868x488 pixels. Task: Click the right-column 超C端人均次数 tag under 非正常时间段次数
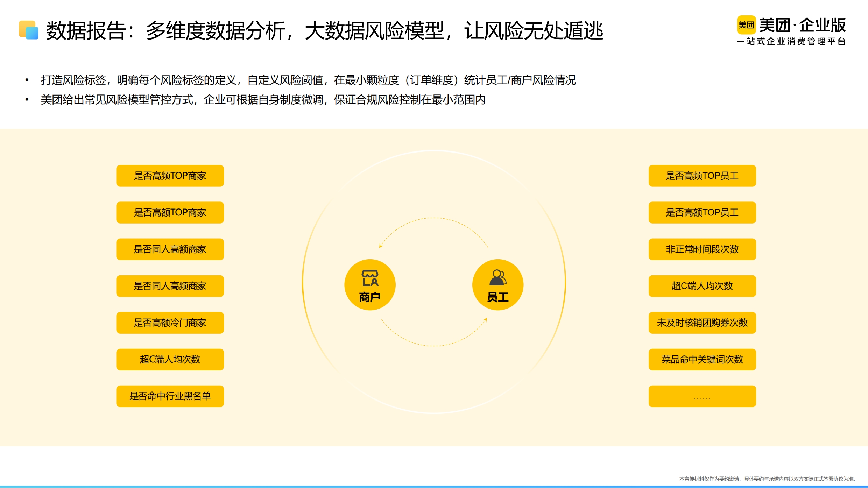702,286
